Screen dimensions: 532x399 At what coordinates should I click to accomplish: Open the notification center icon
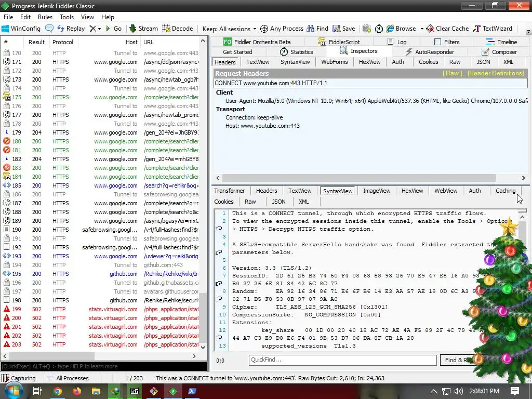515,391
